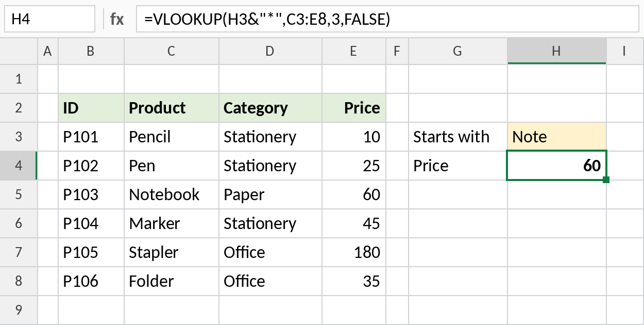Select row 9 header
Image resolution: width=644 pixels, height=325 pixels.
(19, 310)
